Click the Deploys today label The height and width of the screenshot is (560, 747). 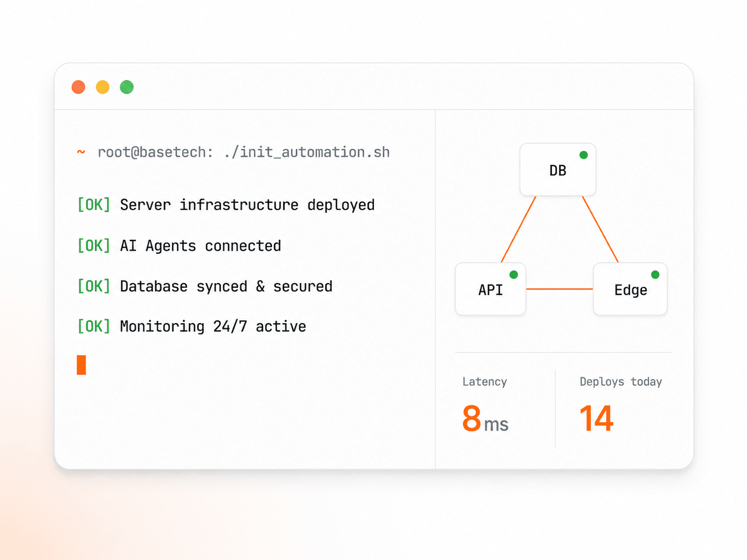pos(621,382)
